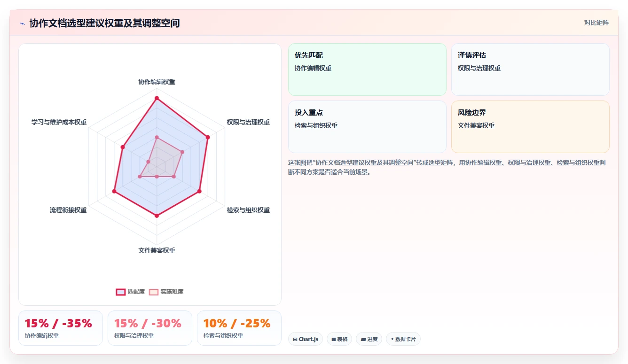Click the 流程衔接权重 radar axis label
The height and width of the screenshot is (364, 628).
click(68, 210)
